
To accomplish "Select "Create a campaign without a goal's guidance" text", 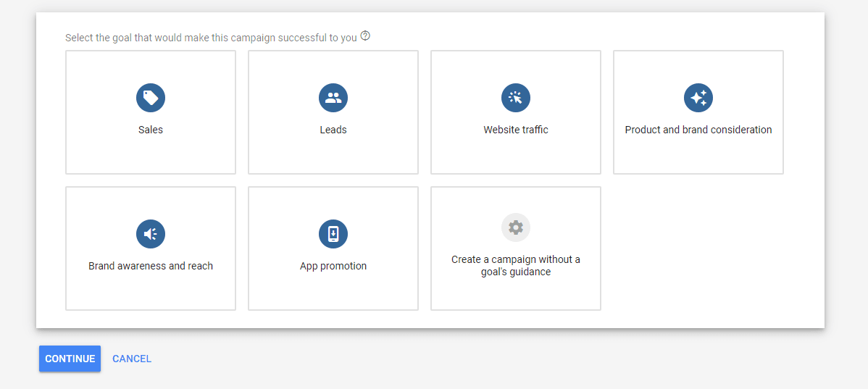I will 516,266.
